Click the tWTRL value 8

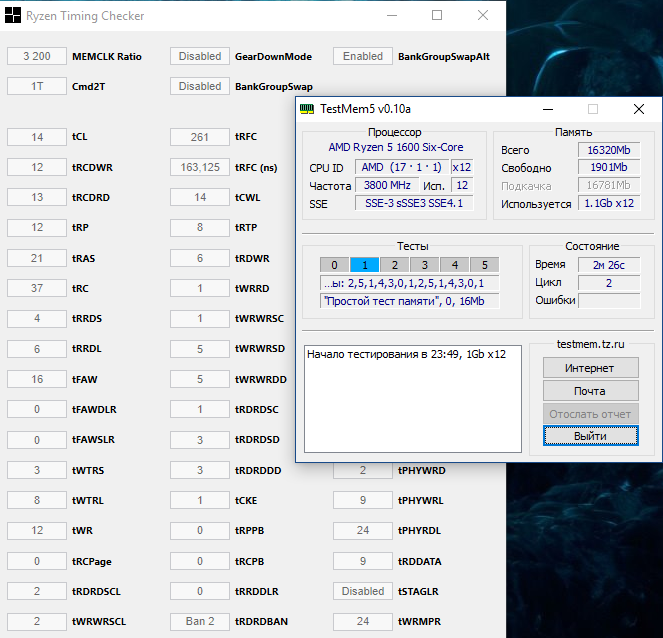[37, 500]
